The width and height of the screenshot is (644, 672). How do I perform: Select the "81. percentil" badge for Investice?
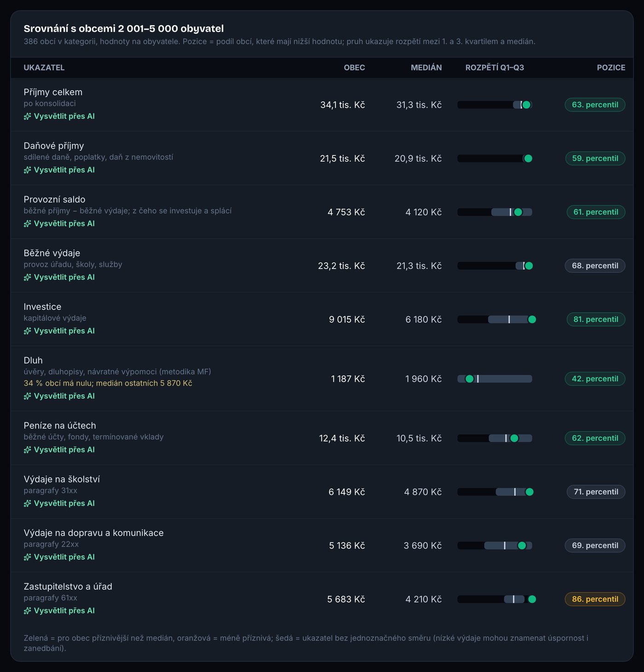(x=596, y=319)
